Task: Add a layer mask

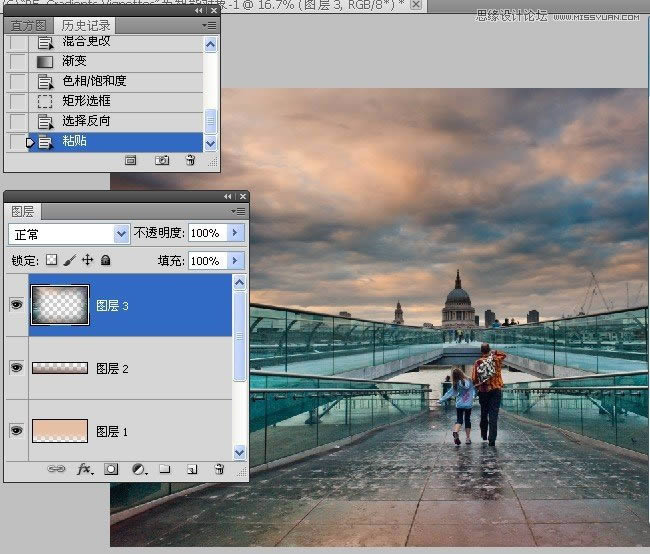Action: pyautogui.click(x=112, y=468)
